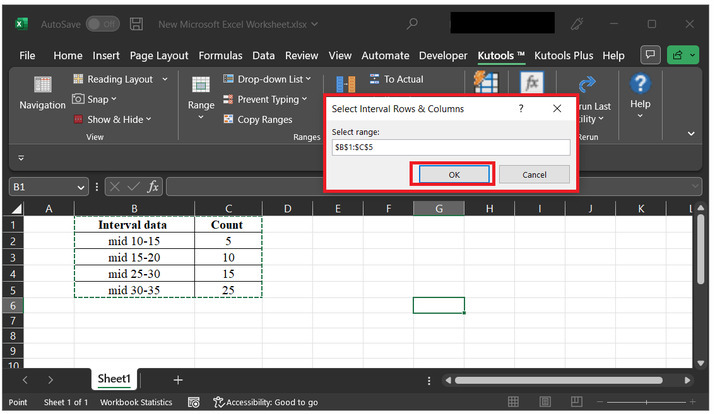Toggle the AutoSave switch
Image resolution: width=715 pixels, height=414 pixels.
tap(102, 23)
